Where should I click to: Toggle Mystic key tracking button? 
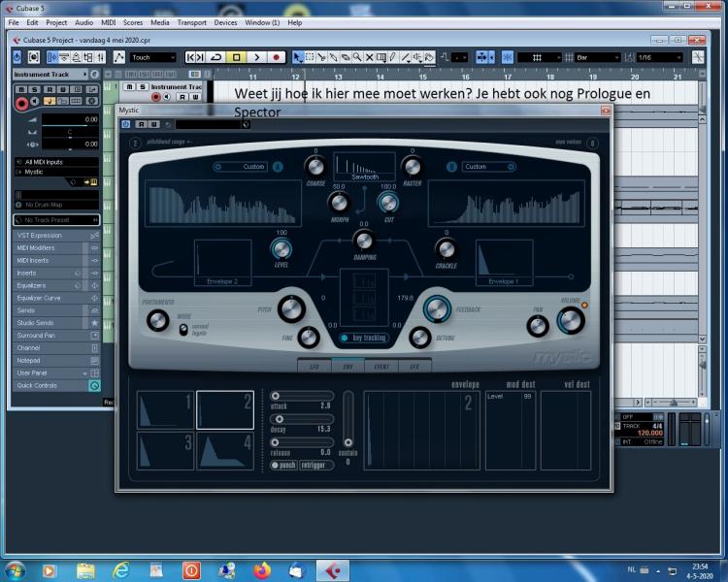[x=364, y=338]
